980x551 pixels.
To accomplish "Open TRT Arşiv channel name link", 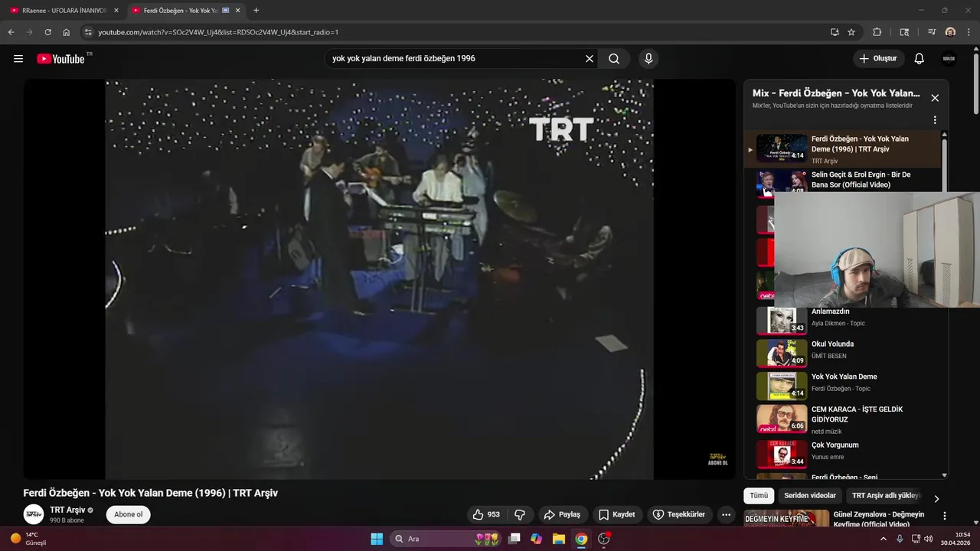I will tap(67, 510).
